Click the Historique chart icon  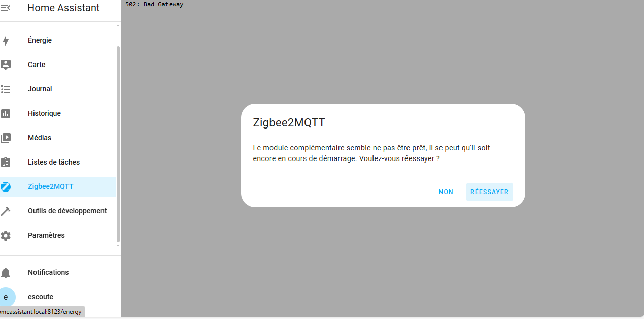(6, 113)
